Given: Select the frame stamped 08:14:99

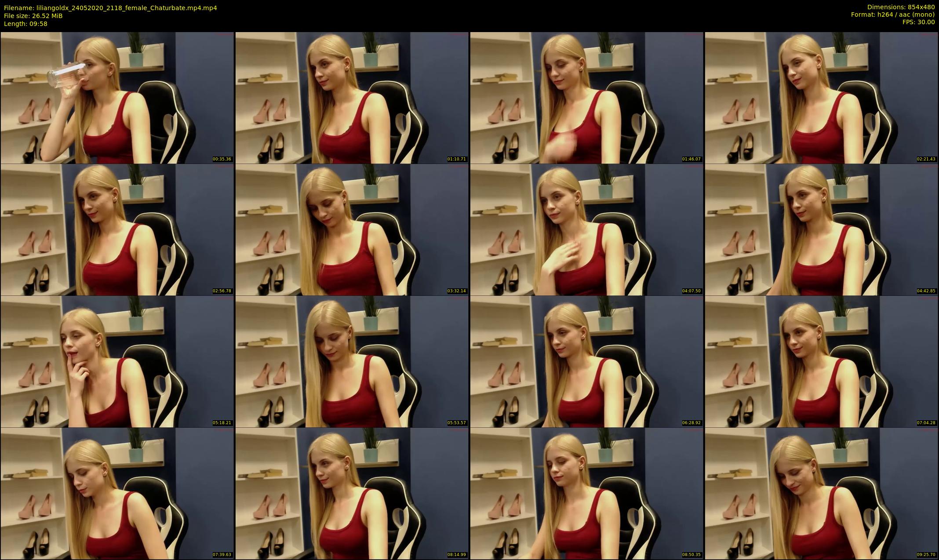Looking at the screenshot, I should 352,493.
